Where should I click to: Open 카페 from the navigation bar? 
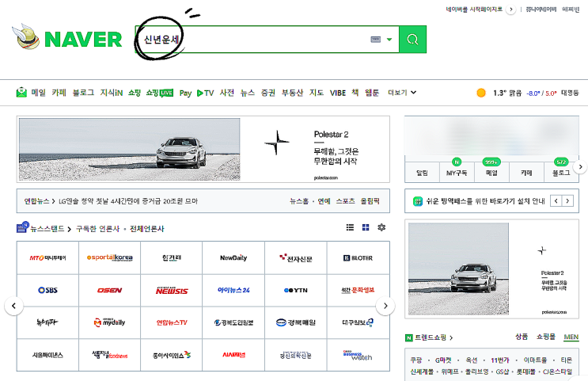(x=59, y=93)
